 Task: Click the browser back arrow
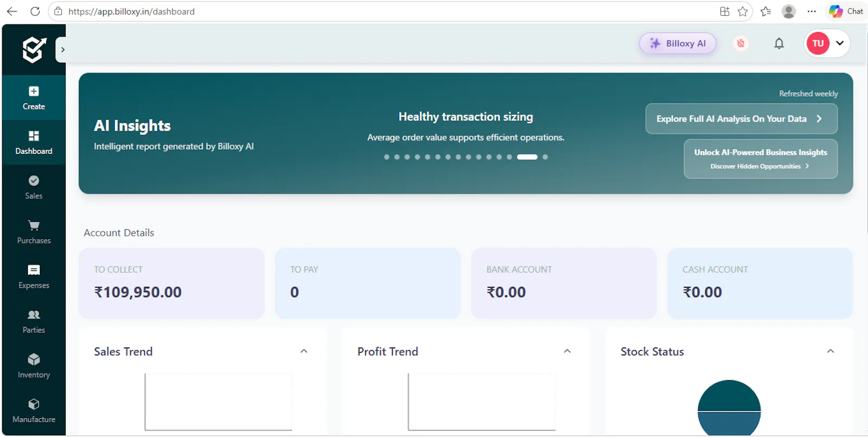coord(12,11)
